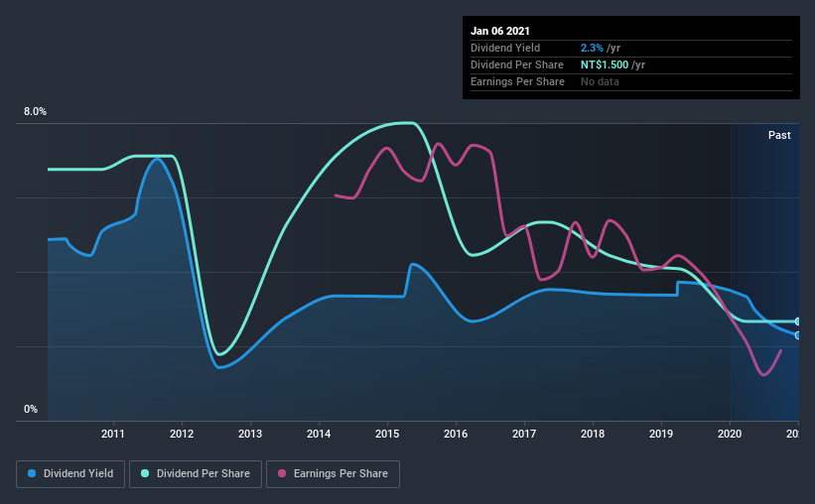Viewport: 815px width, 504px height.
Task: Toggle the Dividend Per Share legend button
Action: coord(196,474)
